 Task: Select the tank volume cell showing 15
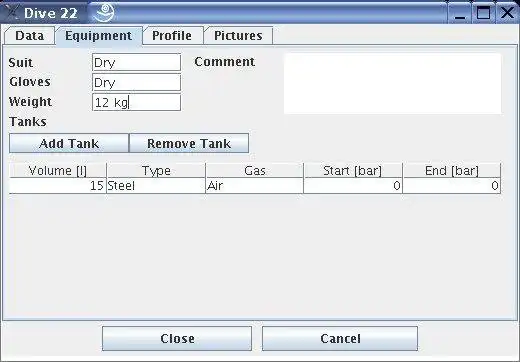pos(58,186)
